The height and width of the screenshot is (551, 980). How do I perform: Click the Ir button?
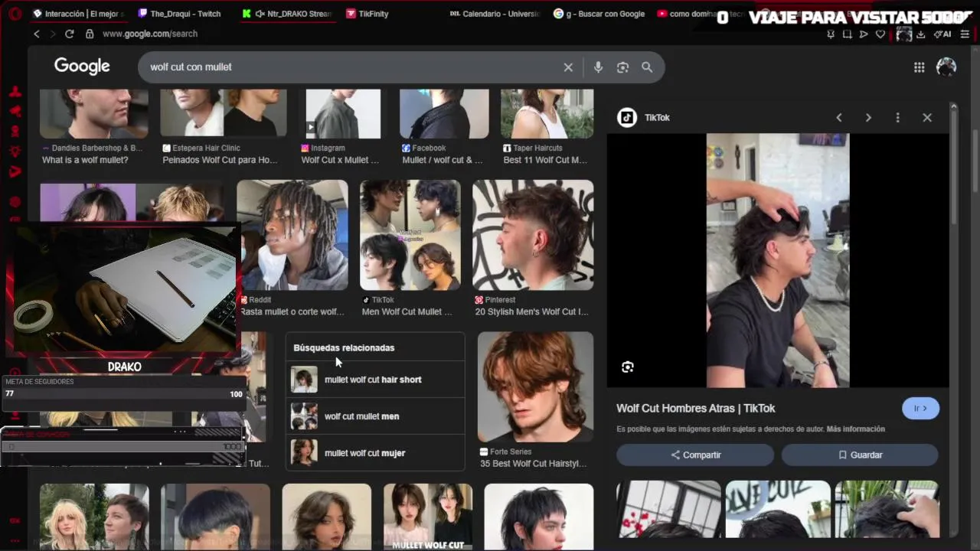pos(920,409)
